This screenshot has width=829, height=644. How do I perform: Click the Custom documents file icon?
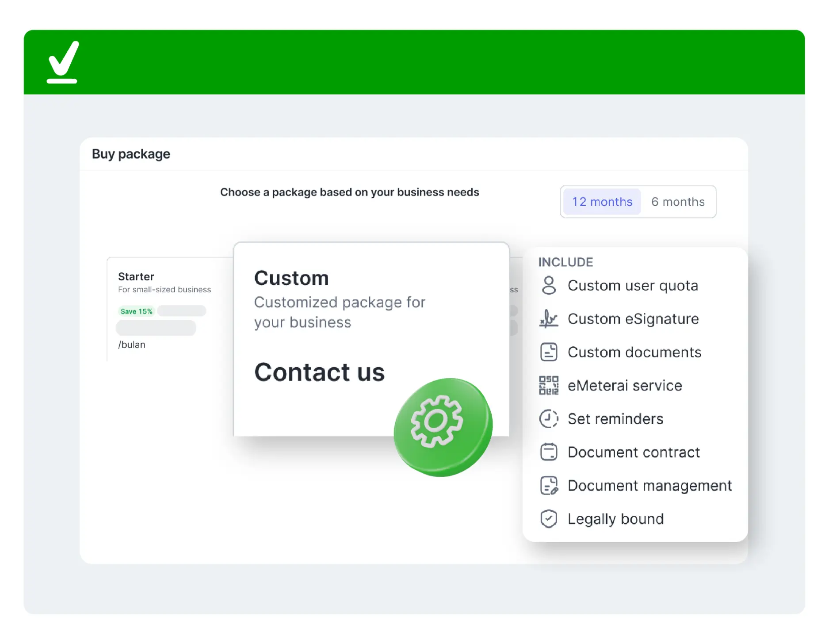click(549, 353)
